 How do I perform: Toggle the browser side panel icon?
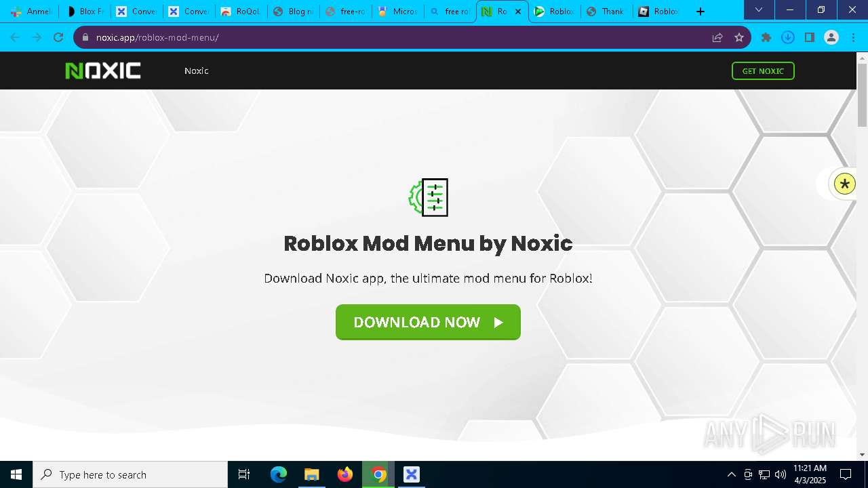[810, 37]
